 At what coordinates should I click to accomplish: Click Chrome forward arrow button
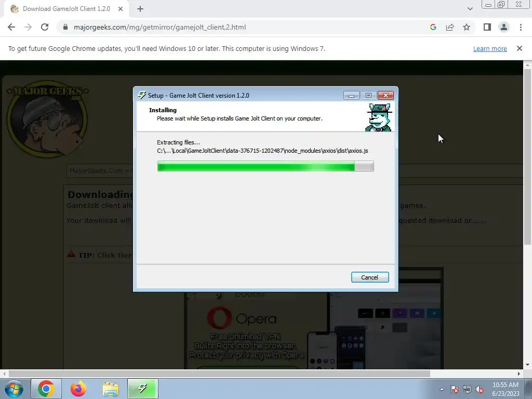[x=28, y=27]
